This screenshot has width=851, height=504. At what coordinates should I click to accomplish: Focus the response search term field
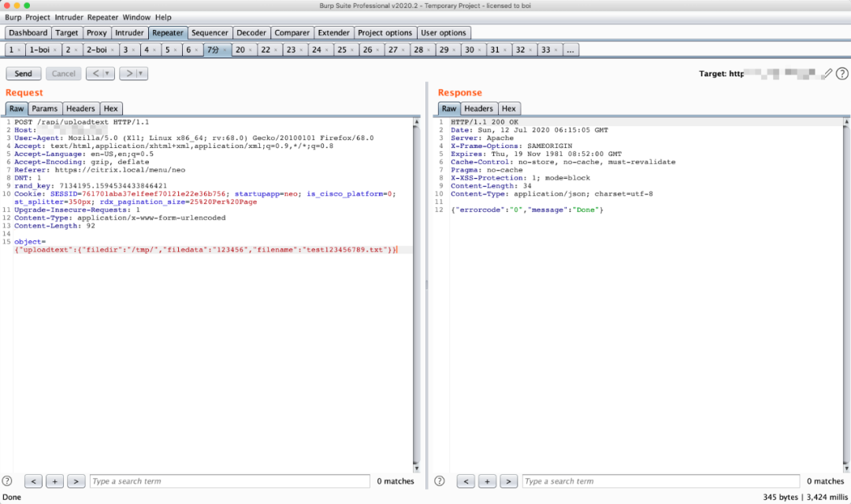coord(661,481)
